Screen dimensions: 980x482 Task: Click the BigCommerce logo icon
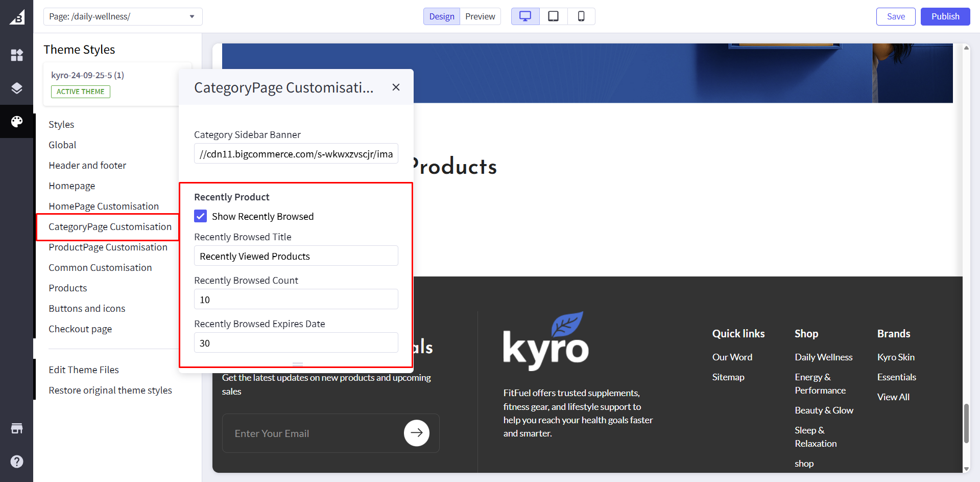click(x=17, y=17)
